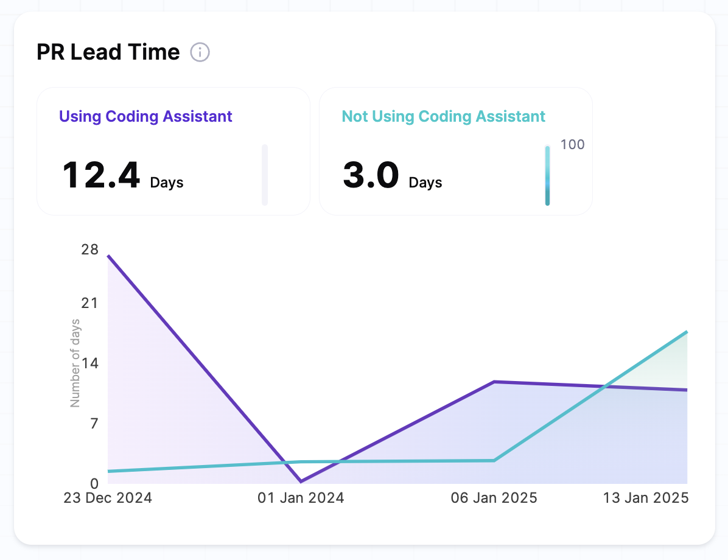The image size is (728, 560).
Task: Click the 7 y-axis tick label
Action: (94, 423)
